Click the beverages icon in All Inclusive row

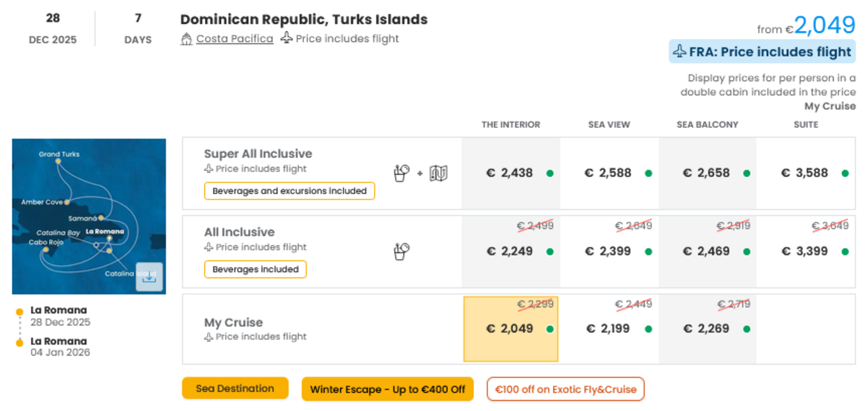pyautogui.click(x=401, y=251)
